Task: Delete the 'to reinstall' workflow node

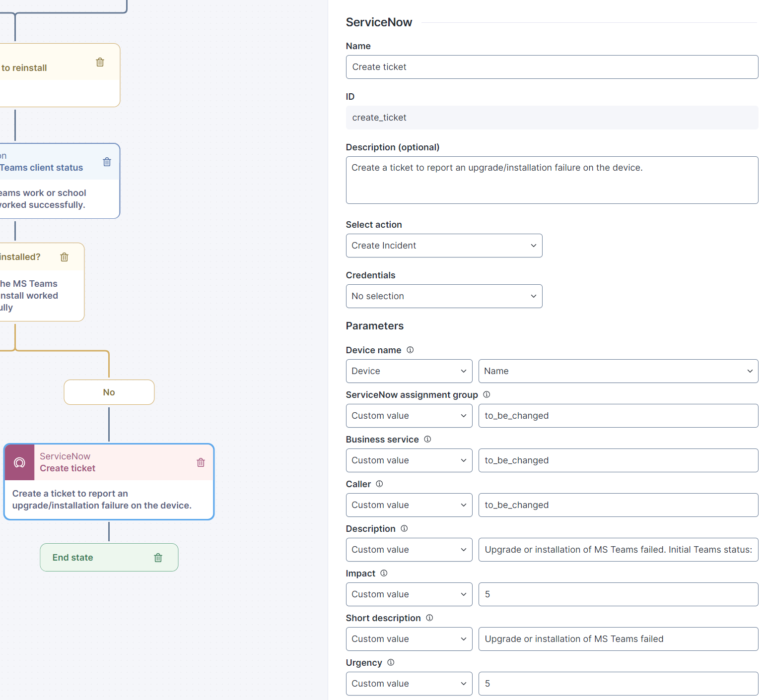Action: point(100,62)
